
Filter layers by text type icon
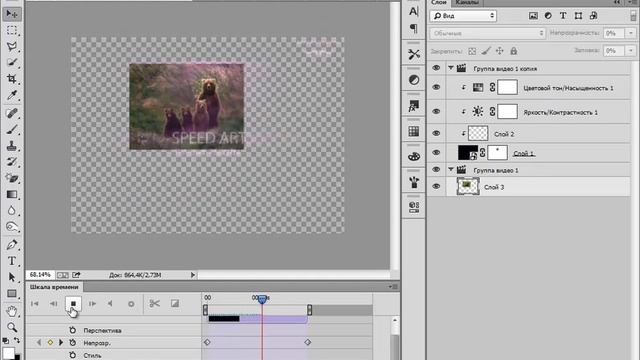(x=563, y=16)
